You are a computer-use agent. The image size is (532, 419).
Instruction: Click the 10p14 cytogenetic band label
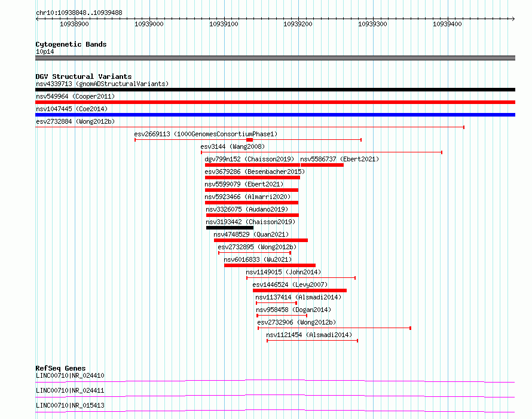45,51
